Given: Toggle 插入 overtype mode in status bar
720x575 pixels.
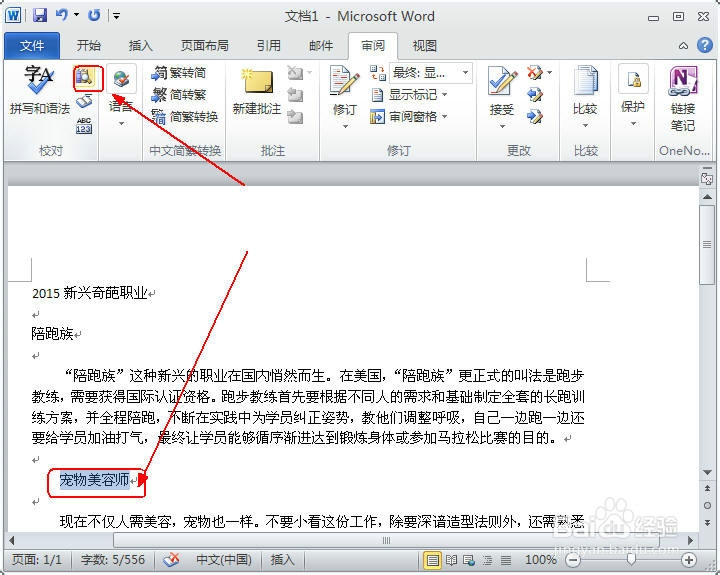Looking at the screenshot, I should [282, 560].
